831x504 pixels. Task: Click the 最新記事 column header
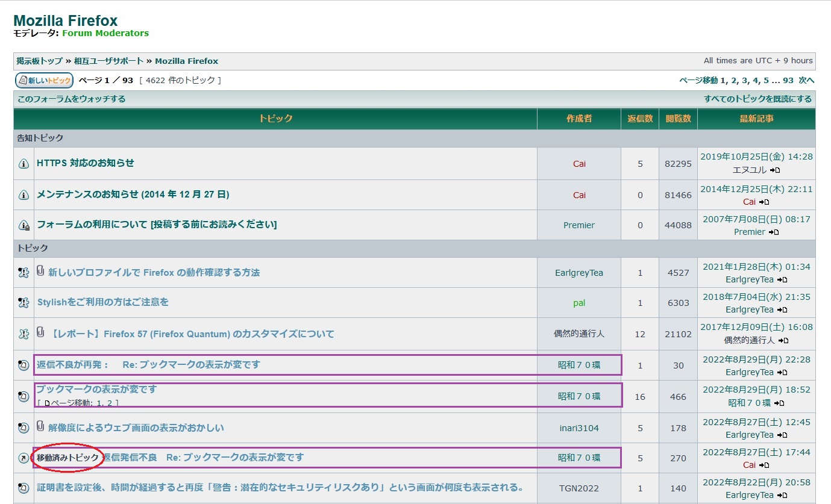coord(756,119)
